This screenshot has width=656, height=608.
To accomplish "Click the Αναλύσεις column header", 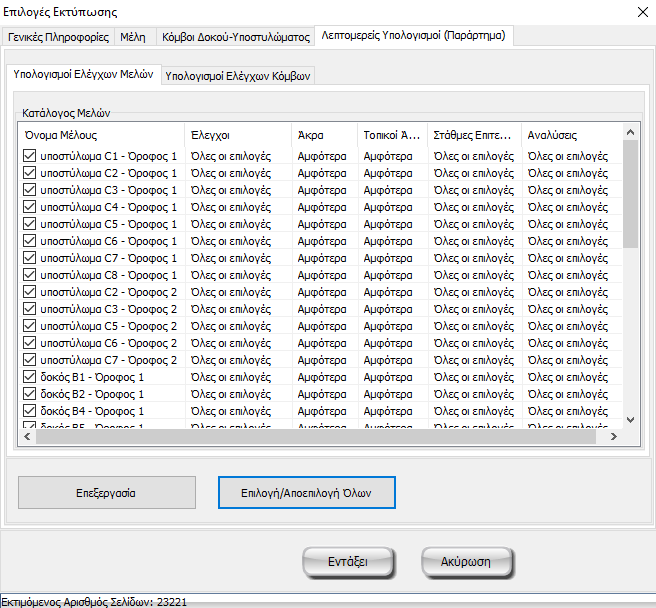I will pyautogui.click(x=570, y=134).
